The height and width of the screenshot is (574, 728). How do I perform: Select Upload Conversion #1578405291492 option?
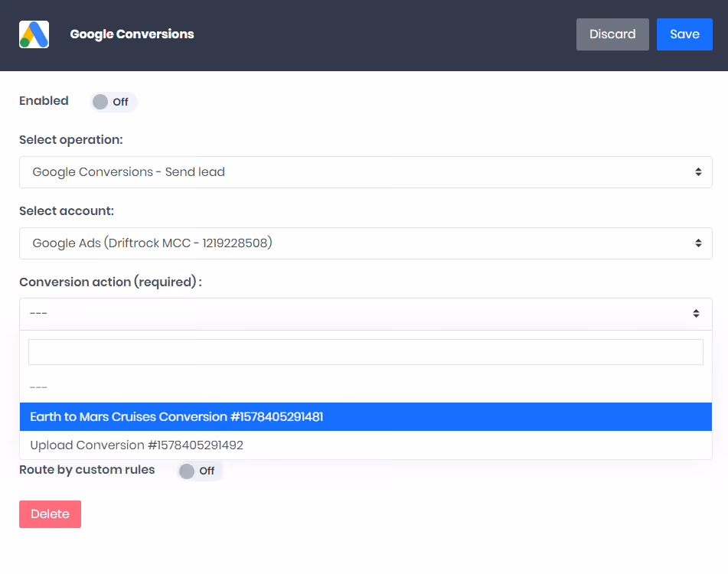click(366, 445)
